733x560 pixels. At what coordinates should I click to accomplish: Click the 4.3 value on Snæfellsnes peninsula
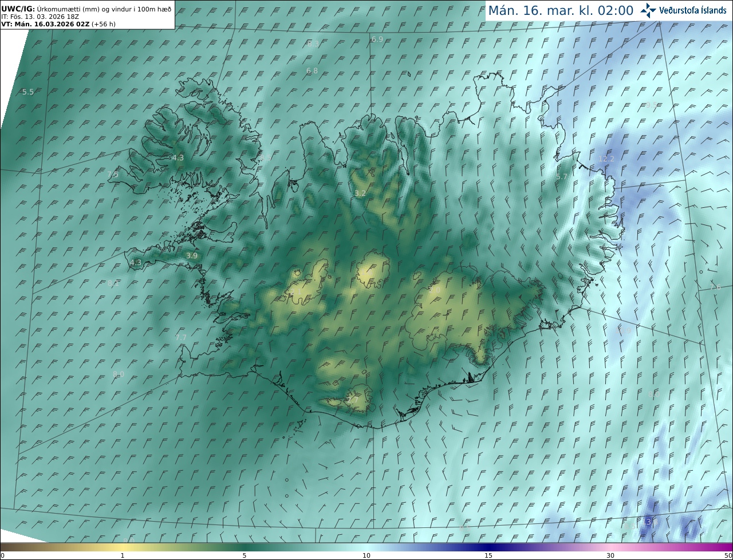pos(136,263)
